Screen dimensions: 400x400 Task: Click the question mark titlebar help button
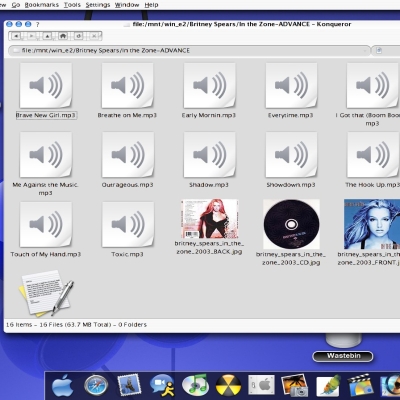click(38, 24)
